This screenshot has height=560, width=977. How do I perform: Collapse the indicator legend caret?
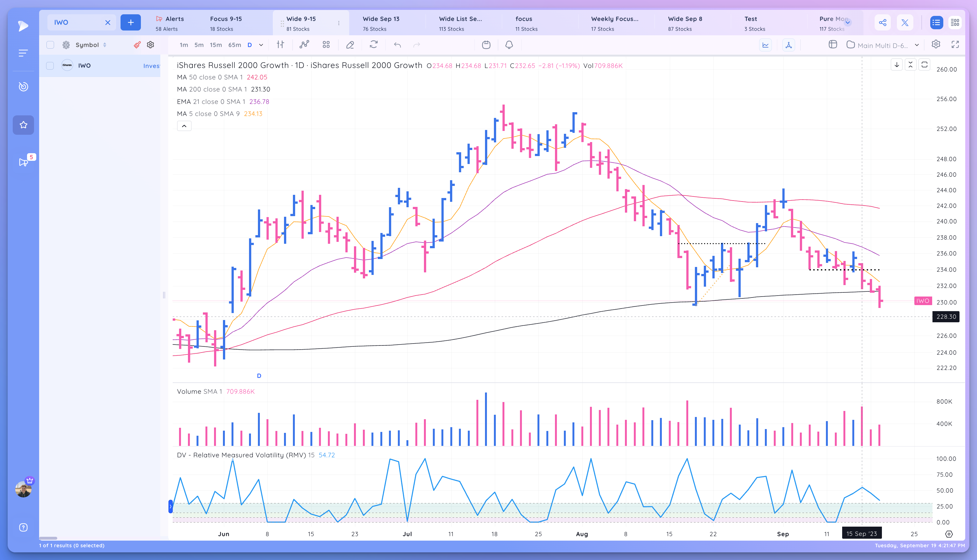point(184,126)
